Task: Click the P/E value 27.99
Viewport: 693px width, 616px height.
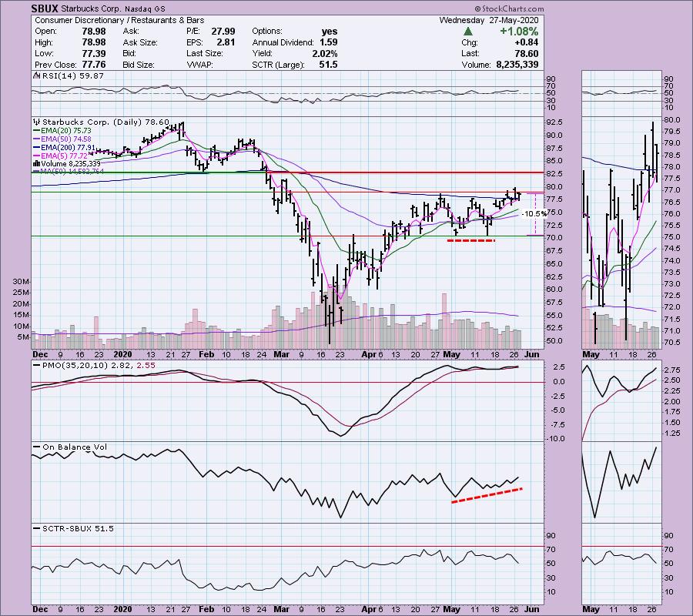Action: [x=223, y=32]
